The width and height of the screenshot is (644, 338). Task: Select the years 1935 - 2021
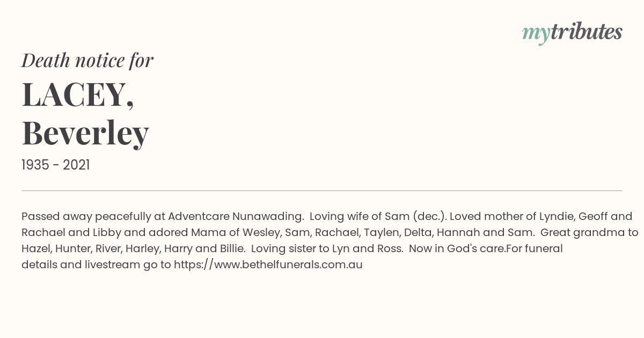tap(56, 165)
